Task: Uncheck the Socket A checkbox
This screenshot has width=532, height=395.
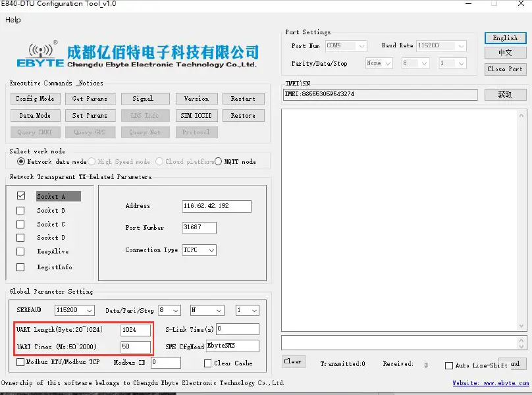Action: click(20, 196)
